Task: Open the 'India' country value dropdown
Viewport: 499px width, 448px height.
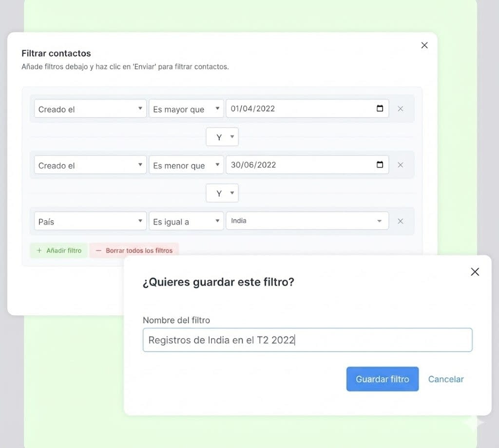Action: tap(307, 221)
